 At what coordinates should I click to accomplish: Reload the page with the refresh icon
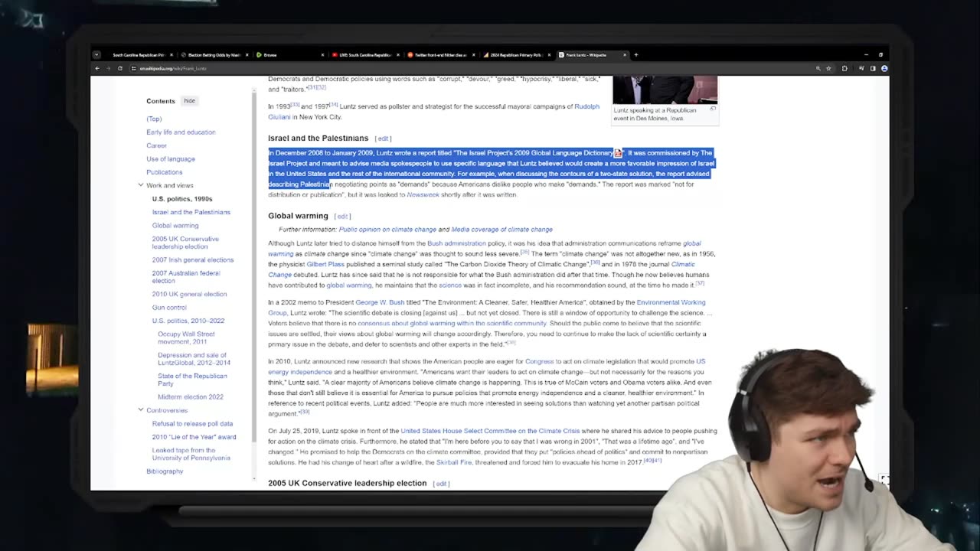119,68
